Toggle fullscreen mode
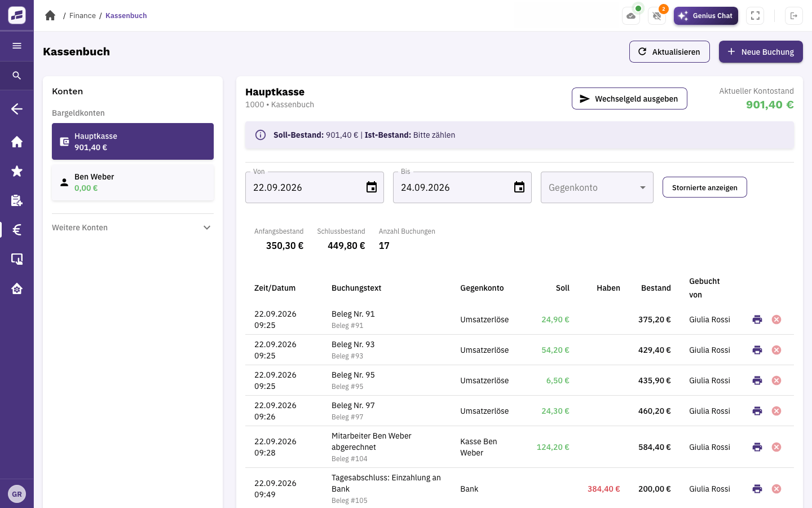This screenshot has width=812, height=508. point(755,16)
